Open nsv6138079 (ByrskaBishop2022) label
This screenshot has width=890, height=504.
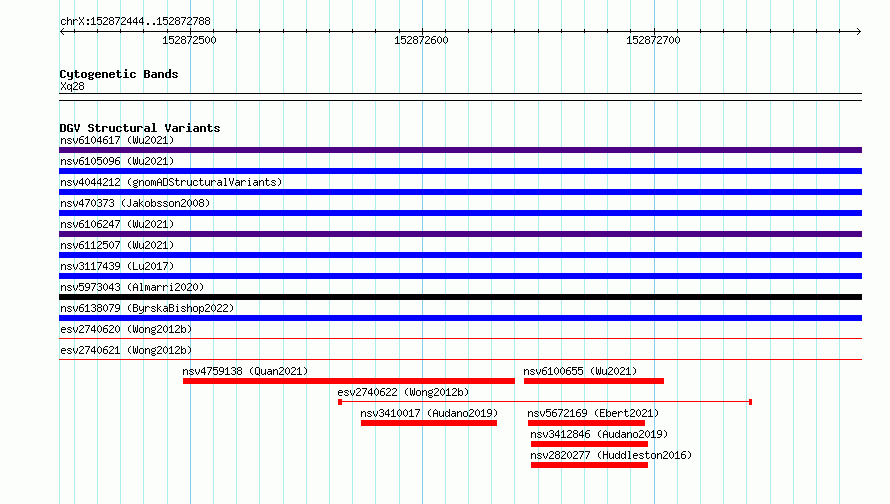147,308
